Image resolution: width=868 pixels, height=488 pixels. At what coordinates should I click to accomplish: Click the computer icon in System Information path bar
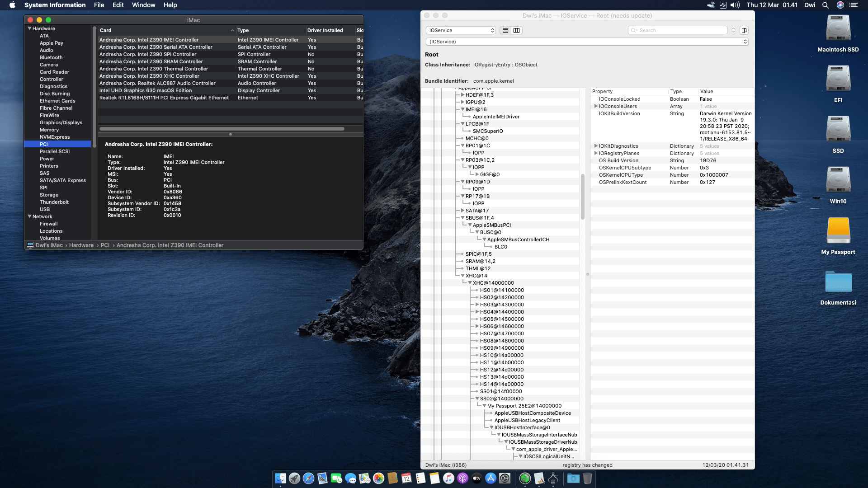coord(30,245)
